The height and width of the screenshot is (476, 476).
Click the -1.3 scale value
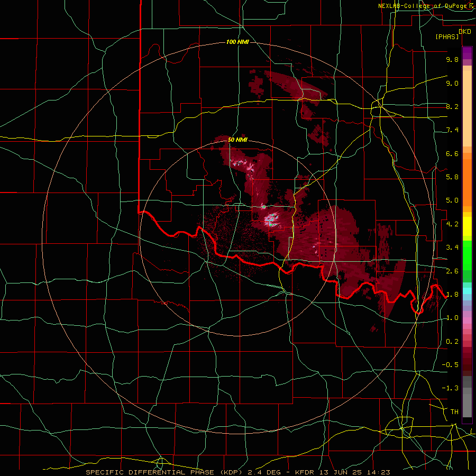[x=450, y=388]
